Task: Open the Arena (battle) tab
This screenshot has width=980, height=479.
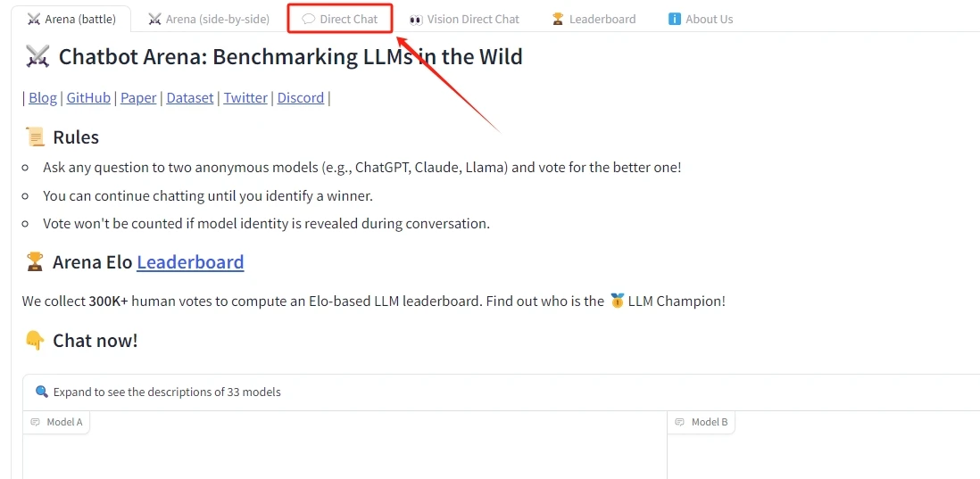Action: (71, 20)
